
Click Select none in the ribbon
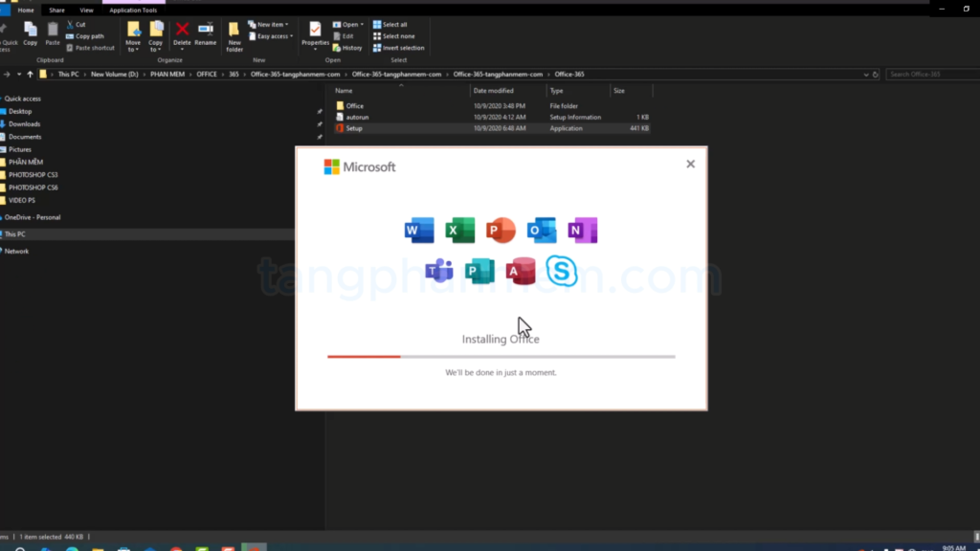(x=393, y=36)
